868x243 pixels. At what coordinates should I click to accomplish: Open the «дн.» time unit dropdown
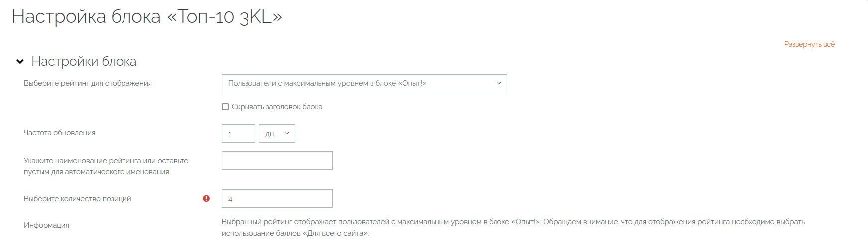tap(277, 133)
